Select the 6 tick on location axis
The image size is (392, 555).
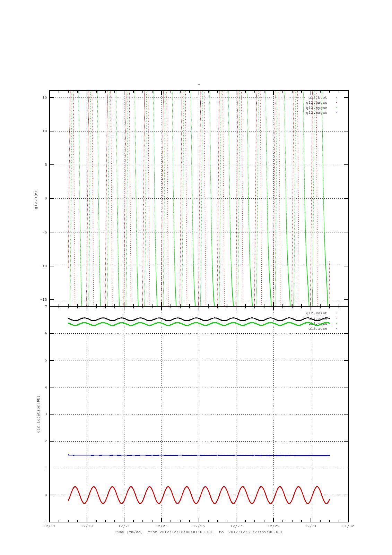(46, 333)
